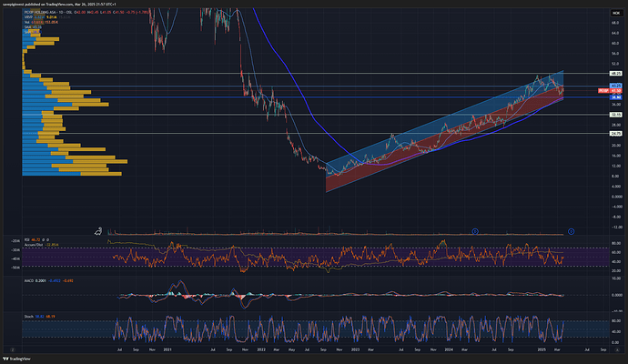The height and width of the screenshot is (364, 628).
Task: Click the round button at bottom-left of time axis
Action: click(x=13, y=349)
